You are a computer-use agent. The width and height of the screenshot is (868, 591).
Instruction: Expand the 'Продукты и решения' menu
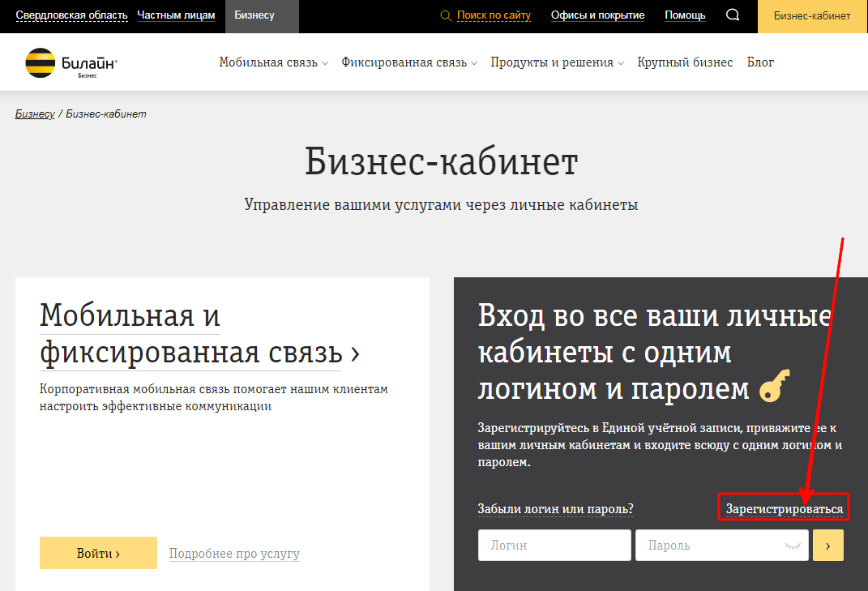(557, 62)
